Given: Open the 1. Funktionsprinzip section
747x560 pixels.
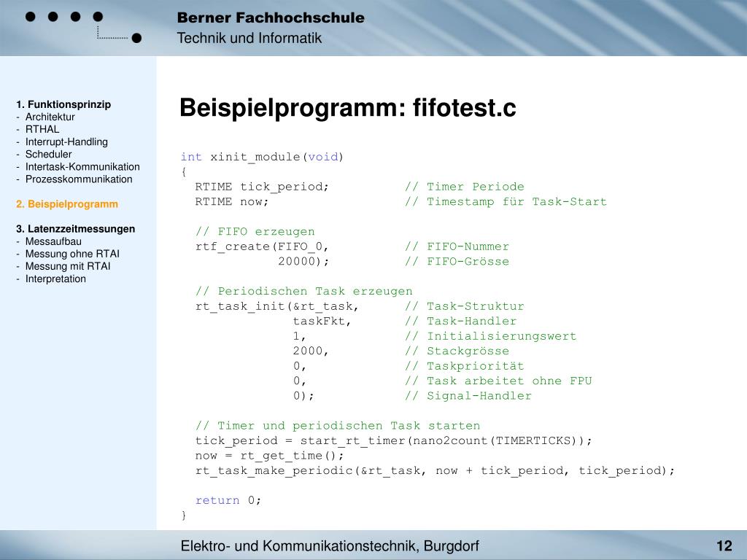Looking at the screenshot, I should pos(63,104).
